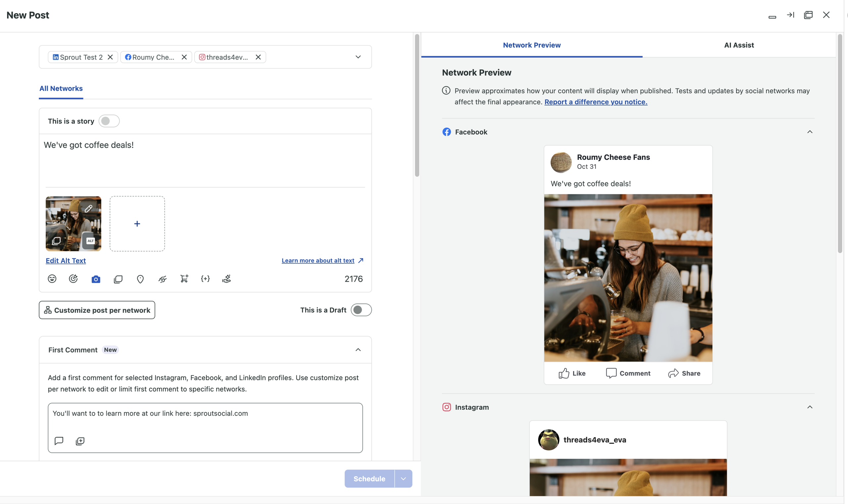Click the info icon beside preview notice
The width and height of the screenshot is (848, 504).
(446, 90)
